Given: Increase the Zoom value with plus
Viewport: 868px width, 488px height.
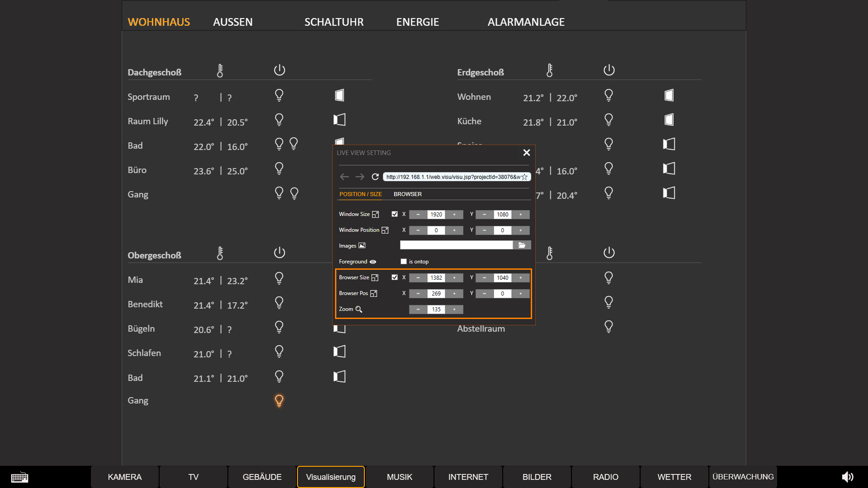Looking at the screenshot, I should tap(454, 310).
